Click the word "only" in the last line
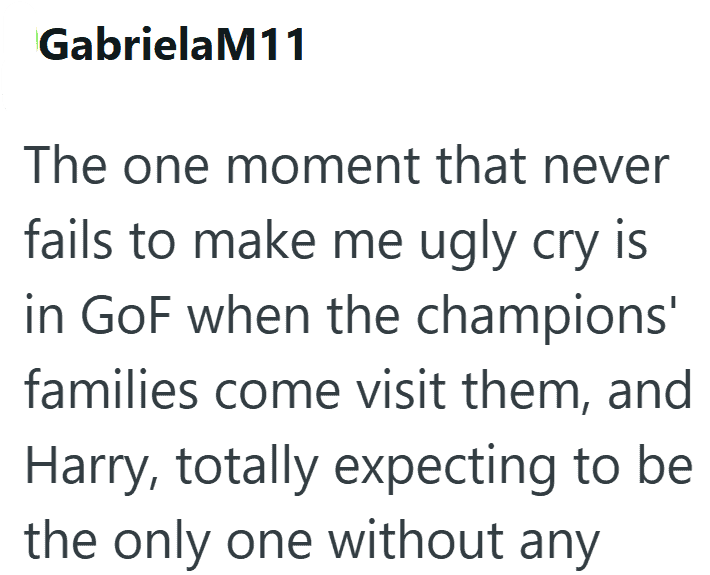Viewport: 710px width, 575px height. click(x=162, y=541)
